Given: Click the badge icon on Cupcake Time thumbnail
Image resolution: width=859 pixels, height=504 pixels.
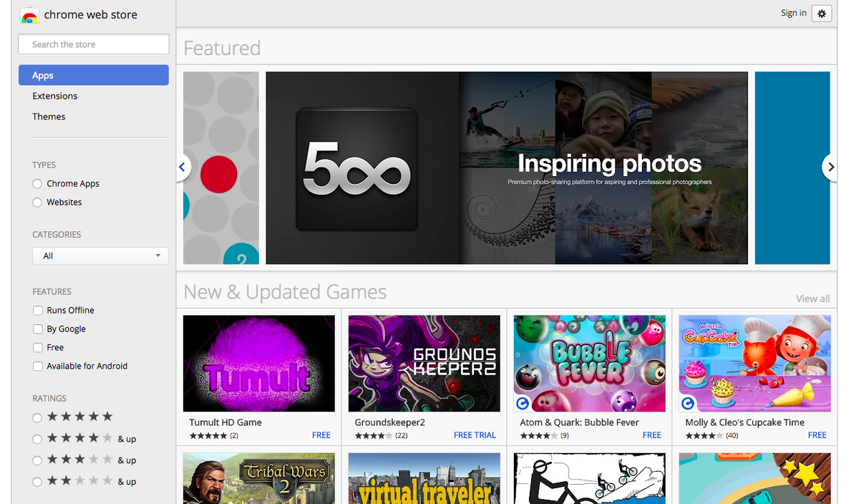Looking at the screenshot, I should [x=688, y=403].
